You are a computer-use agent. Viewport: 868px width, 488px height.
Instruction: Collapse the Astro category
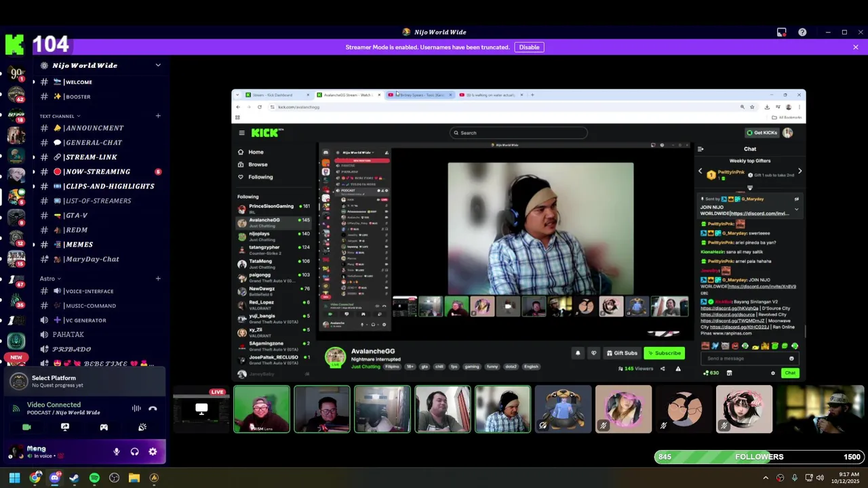pyautogui.click(x=50, y=279)
